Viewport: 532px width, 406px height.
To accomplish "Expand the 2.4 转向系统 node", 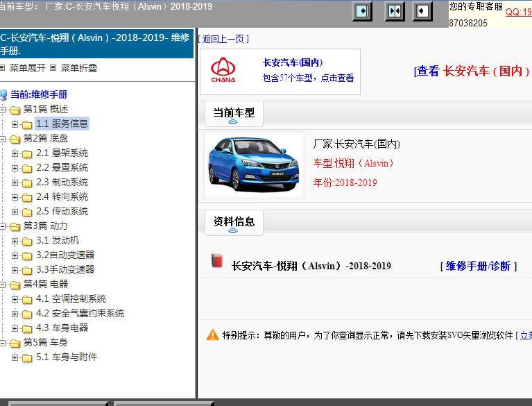I will [15, 197].
